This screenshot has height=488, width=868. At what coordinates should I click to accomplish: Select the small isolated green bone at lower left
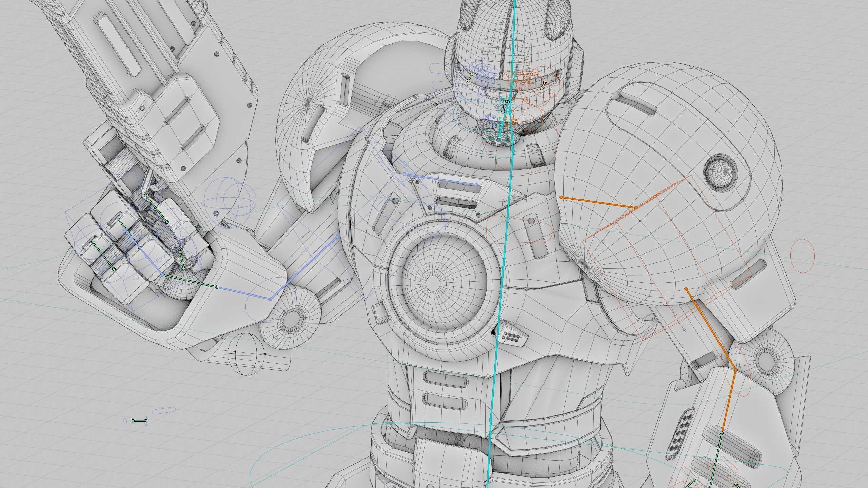[140, 421]
